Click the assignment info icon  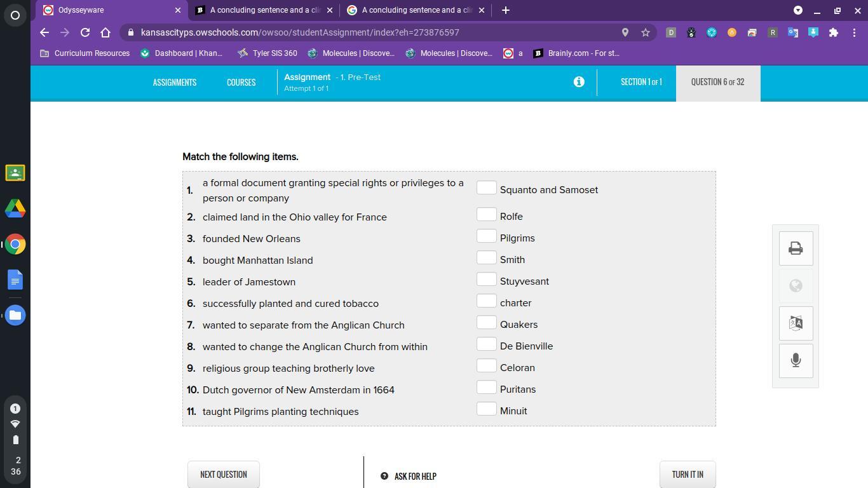(x=578, y=82)
